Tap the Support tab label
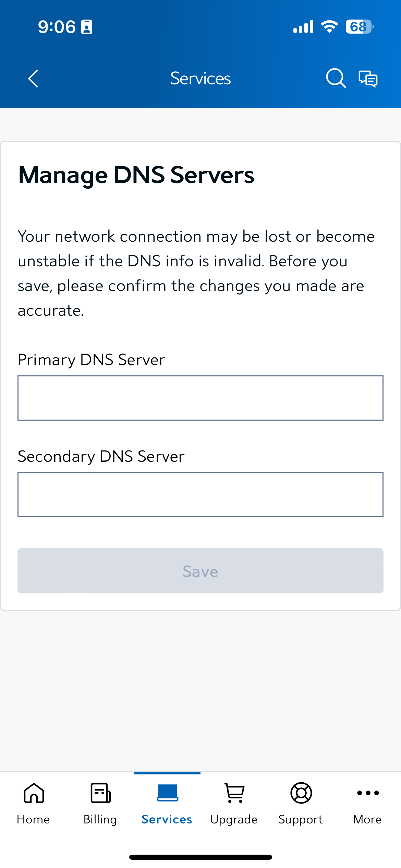 (301, 819)
